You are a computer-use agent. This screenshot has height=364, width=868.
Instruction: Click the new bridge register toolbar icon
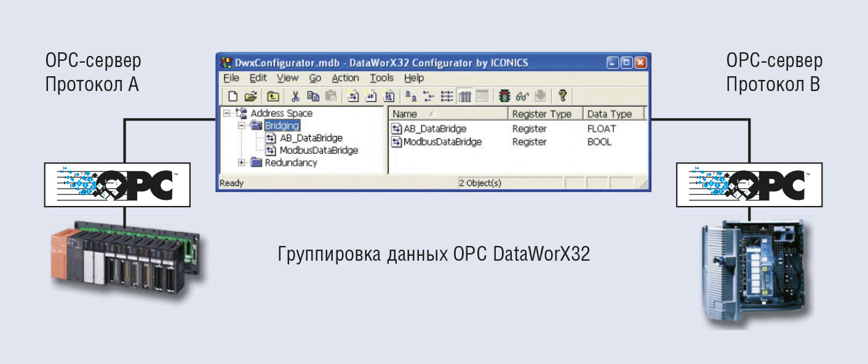coord(353,95)
